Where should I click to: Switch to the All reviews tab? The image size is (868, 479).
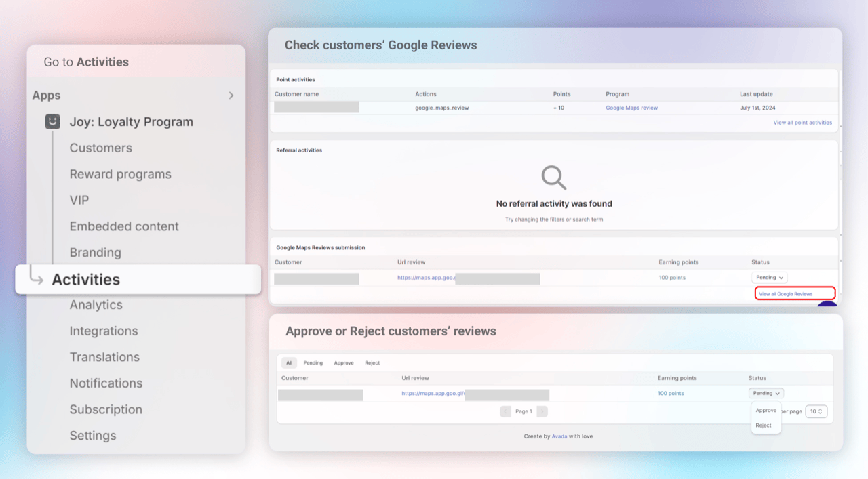(x=289, y=362)
